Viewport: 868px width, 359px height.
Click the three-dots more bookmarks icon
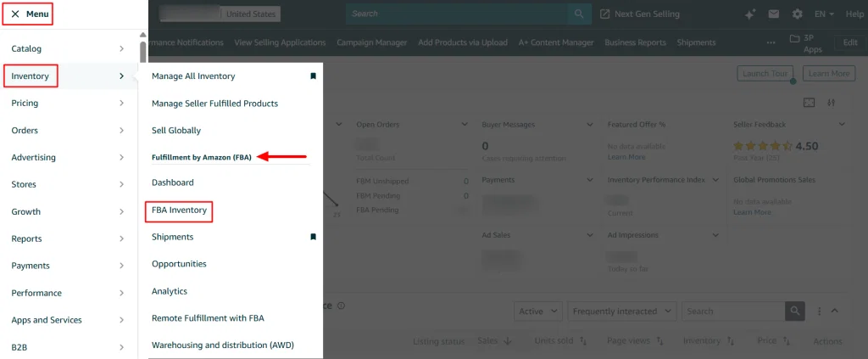point(771,42)
